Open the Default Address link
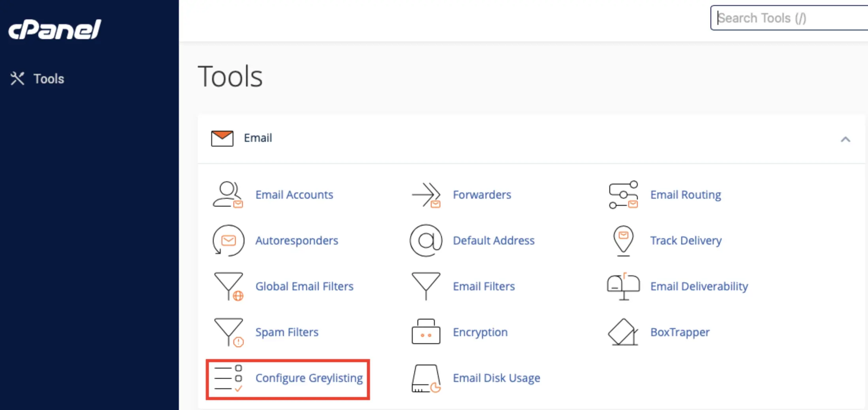 494,241
